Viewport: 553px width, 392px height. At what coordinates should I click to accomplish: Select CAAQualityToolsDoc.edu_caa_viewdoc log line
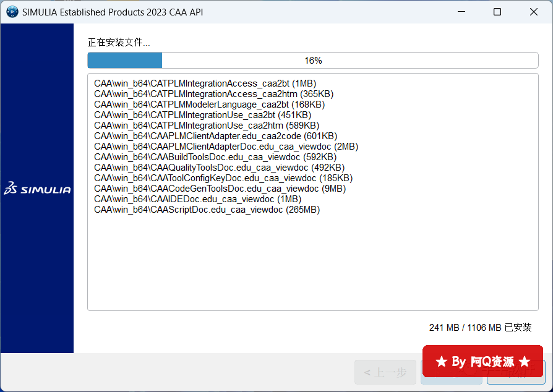coord(219,168)
